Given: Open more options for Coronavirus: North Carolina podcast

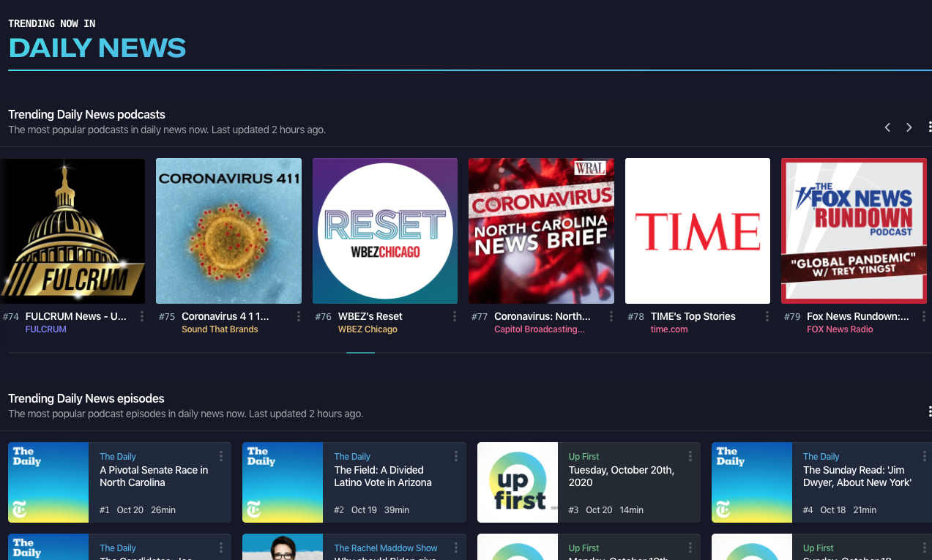Looking at the screenshot, I should click(x=611, y=316).
